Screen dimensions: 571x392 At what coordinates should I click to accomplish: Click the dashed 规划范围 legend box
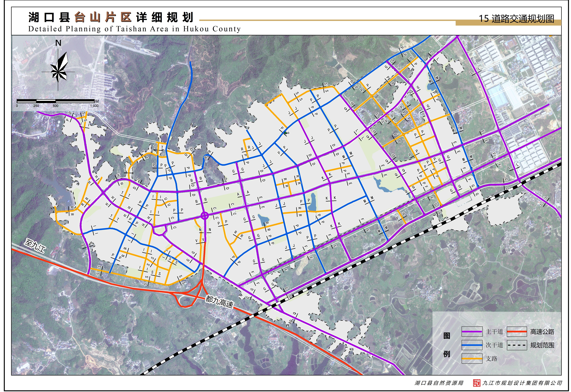[517, 345]
